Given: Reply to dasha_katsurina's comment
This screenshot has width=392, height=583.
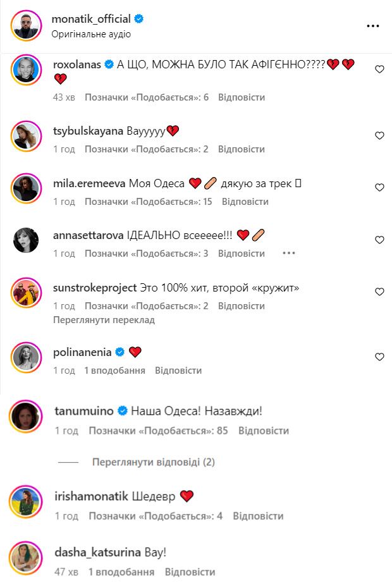Looking at the screenshot, I should tap(190, 572).
